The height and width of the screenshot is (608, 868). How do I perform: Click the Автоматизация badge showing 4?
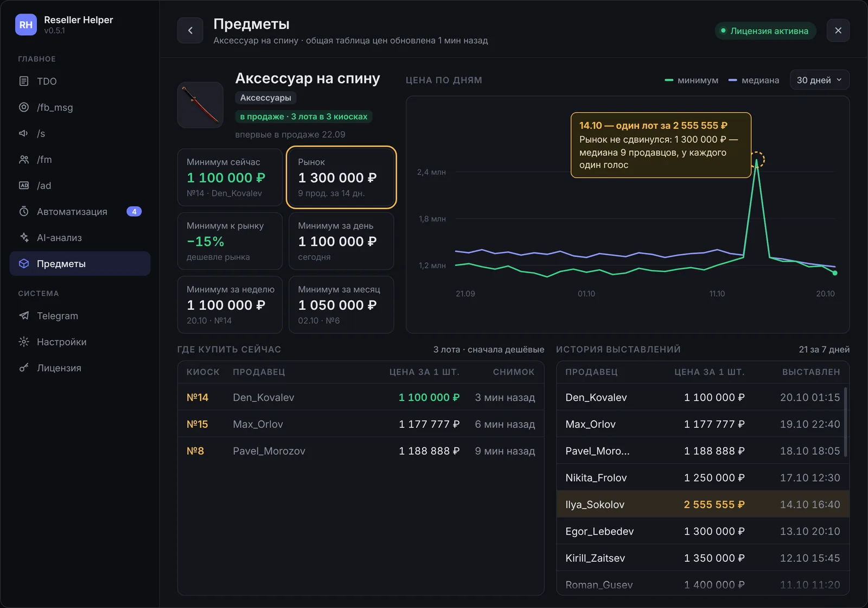[134, 212]
